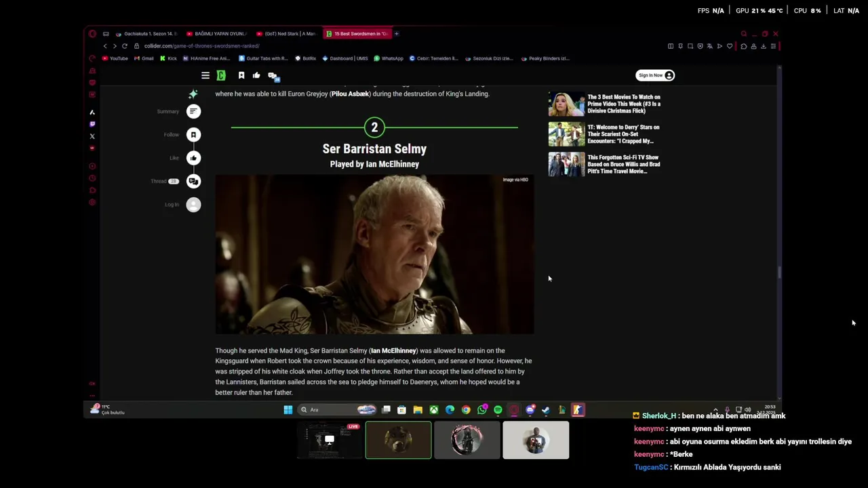
Task: Click the chat username Sherlok_H
Action: point(658,416)
